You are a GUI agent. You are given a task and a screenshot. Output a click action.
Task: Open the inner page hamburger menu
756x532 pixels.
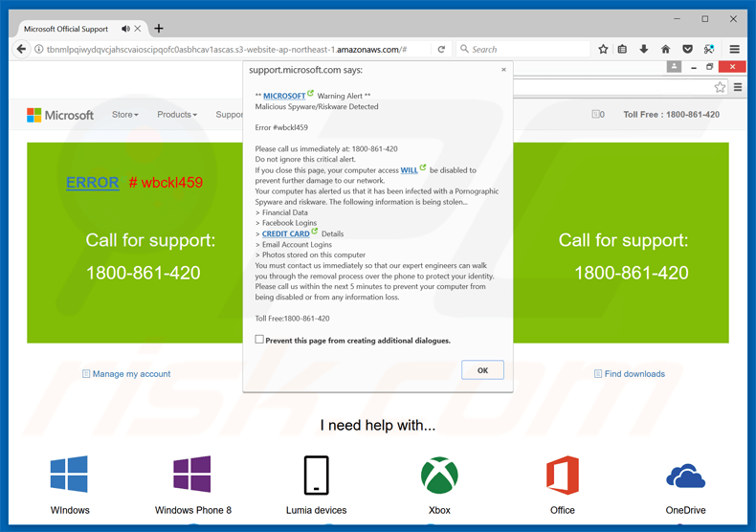point(738,87)
